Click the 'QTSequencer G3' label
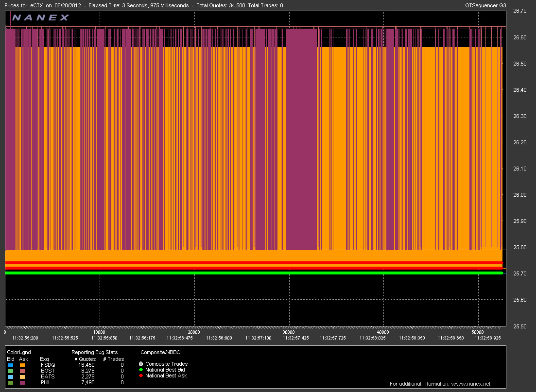This screenshot has height=392, width=536. [x=485, y=5]
